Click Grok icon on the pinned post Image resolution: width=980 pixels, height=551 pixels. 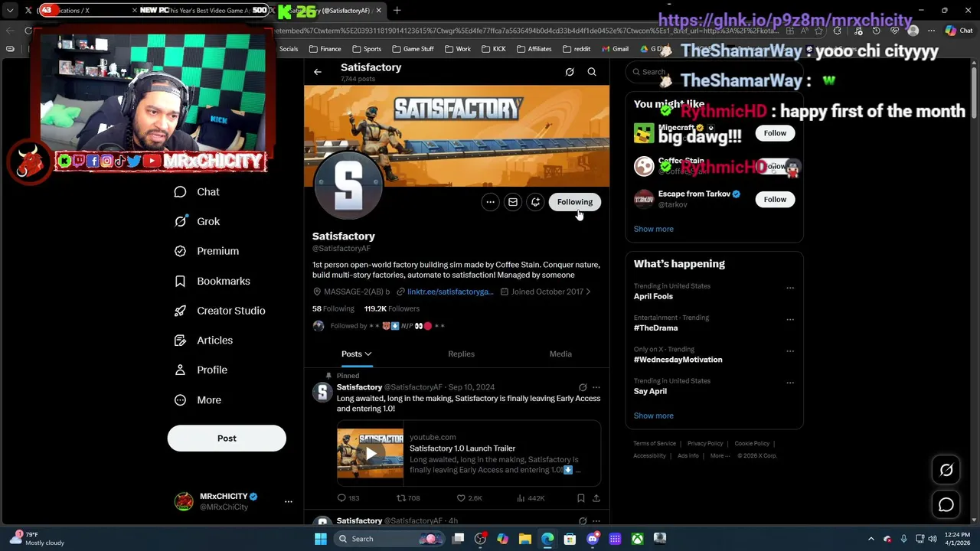[x=583, y=387]
